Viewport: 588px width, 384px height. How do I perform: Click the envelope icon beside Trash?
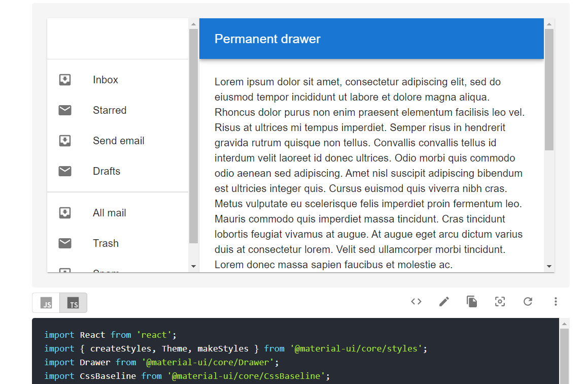click(x=65, y=243)
